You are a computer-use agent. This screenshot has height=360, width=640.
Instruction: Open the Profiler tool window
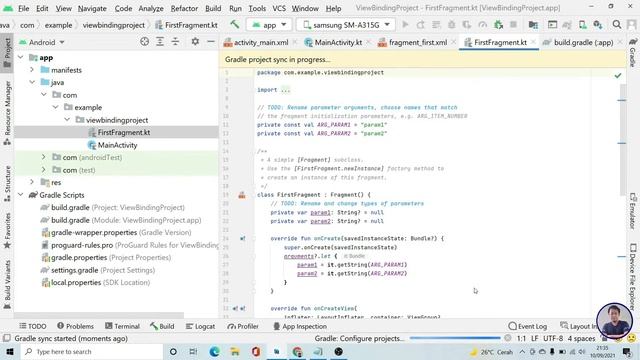tap(243, 326)
